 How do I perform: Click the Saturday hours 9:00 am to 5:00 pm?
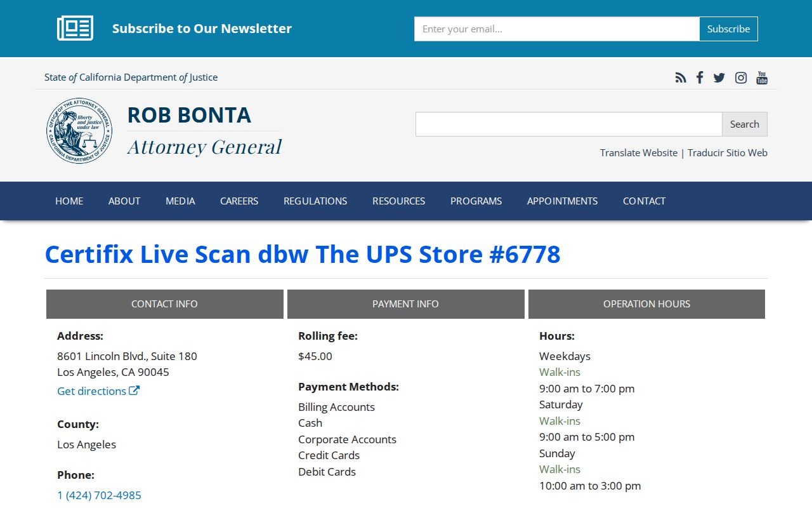(x=587, y=437)
